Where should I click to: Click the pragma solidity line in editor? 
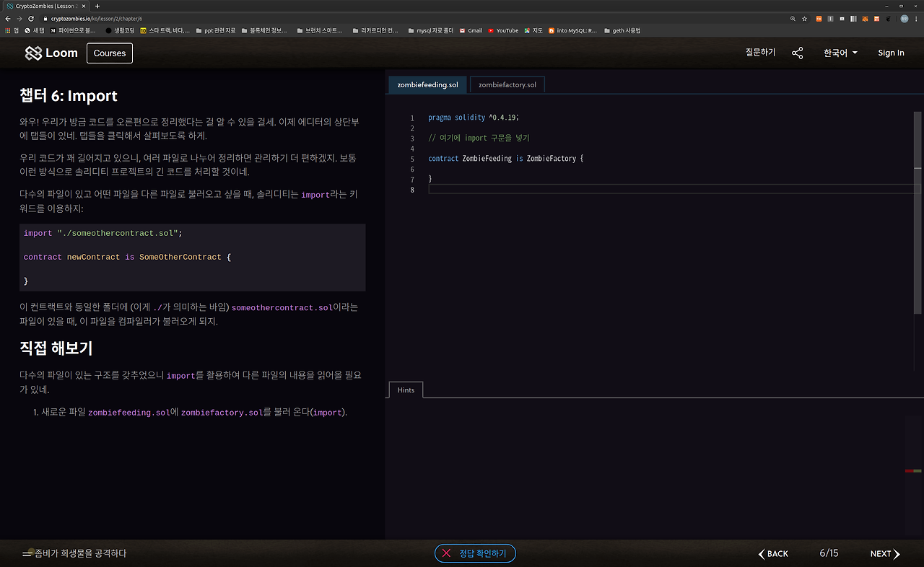coord(474,118)
